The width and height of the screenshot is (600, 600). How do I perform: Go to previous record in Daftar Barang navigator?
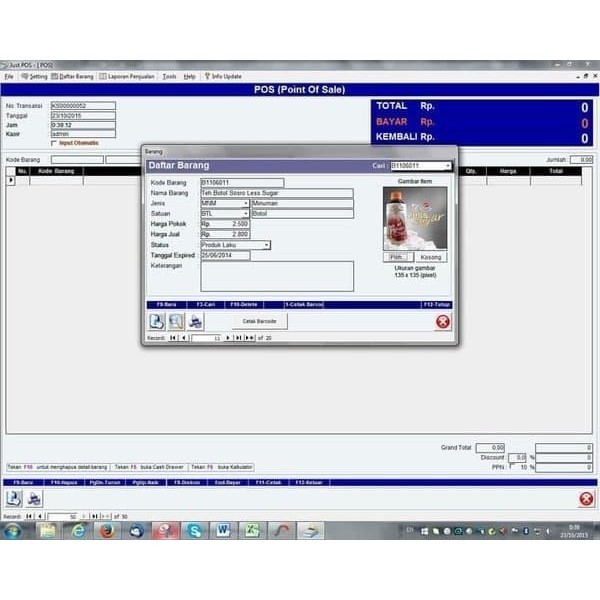point(184,338)
